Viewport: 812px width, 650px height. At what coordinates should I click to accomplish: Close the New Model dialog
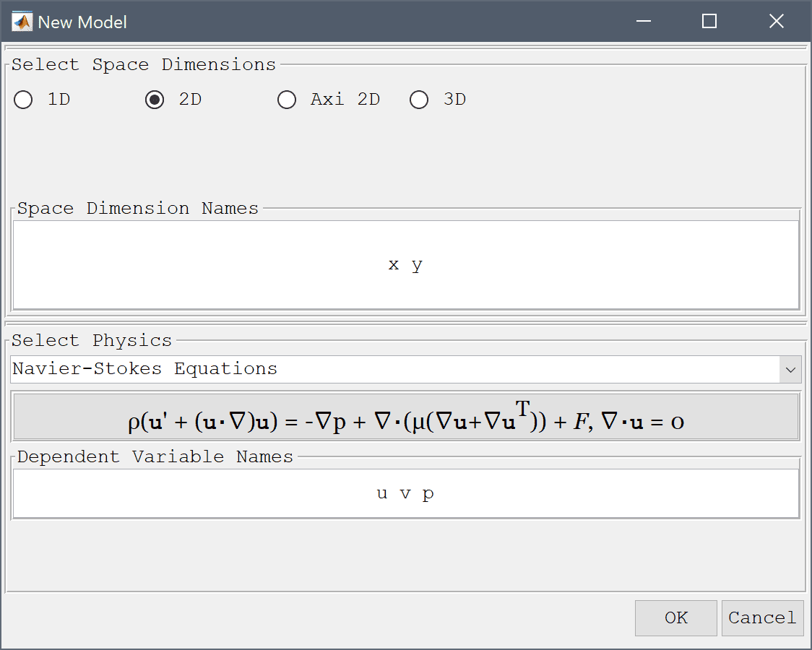pos(777,21)
